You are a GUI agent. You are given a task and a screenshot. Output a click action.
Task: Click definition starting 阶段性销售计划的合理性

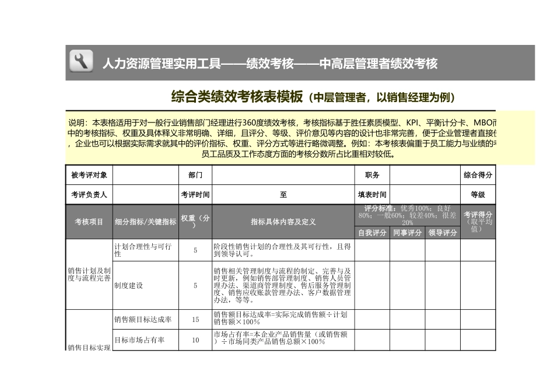(283, 250)
